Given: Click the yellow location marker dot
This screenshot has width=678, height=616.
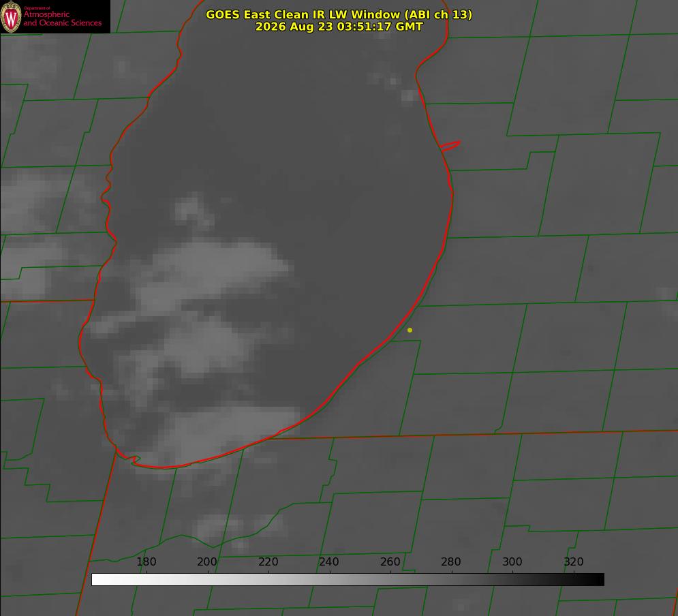Looking at the screenshot, I should tap(410, 330).
